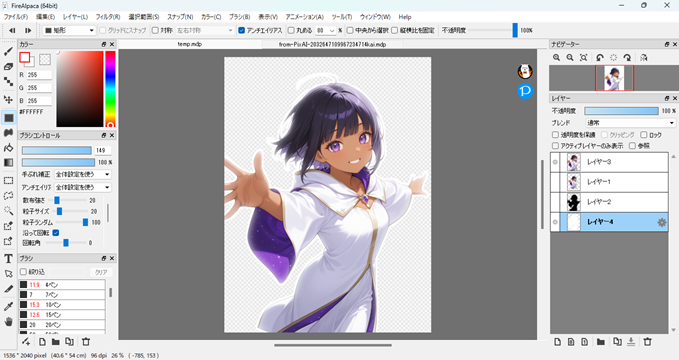Select the Brush tool in left toolbar

coord(8,52)
